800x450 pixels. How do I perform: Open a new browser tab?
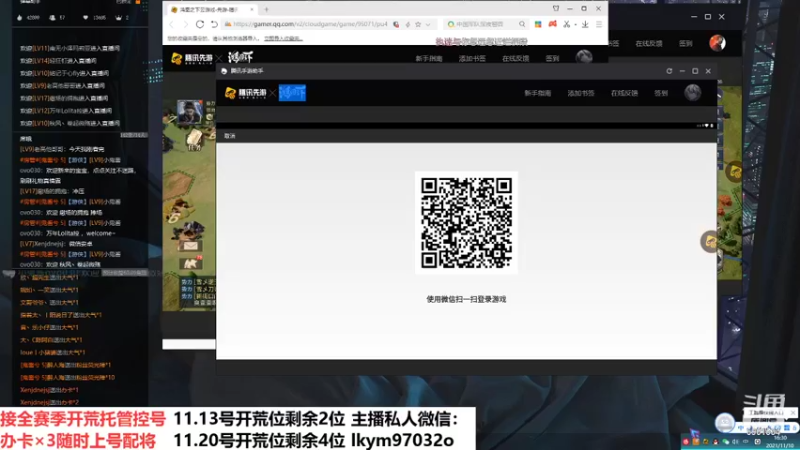point(266,9)
